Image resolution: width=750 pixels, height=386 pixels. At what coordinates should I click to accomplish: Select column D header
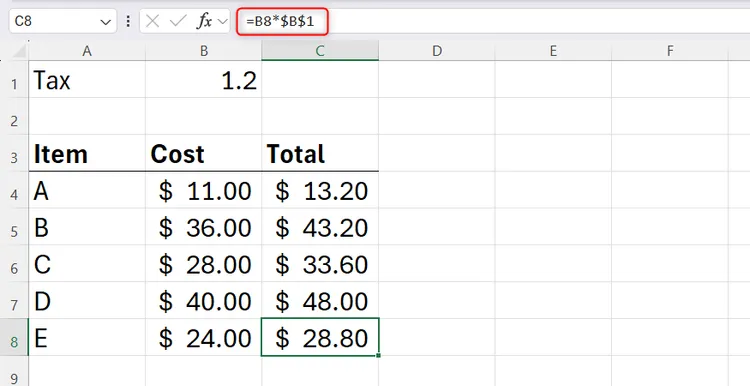pos(437,51)
